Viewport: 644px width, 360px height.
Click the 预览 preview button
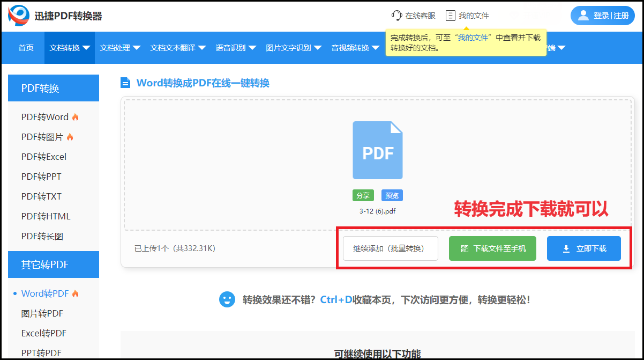click(392, 195)
